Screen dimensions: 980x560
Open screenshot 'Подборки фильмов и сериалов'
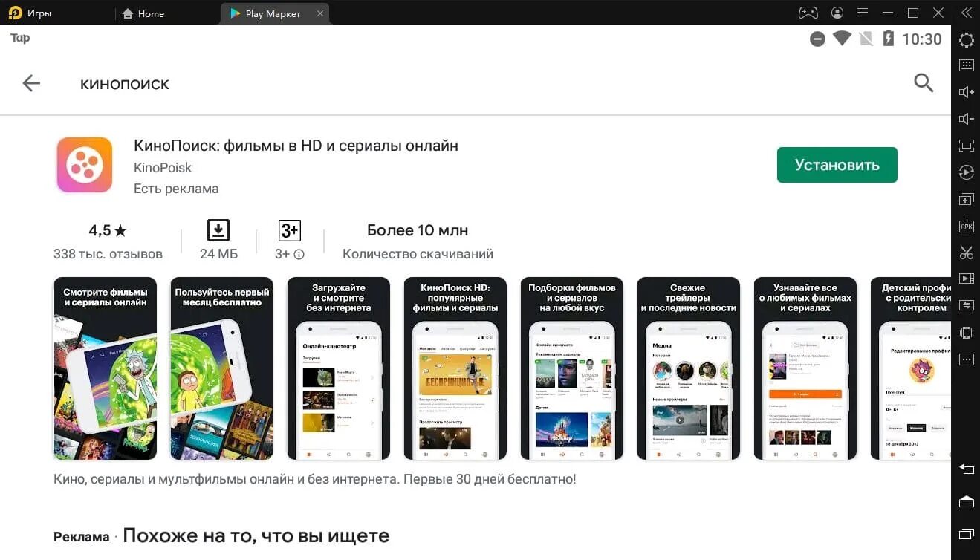click(x=571, y=368)
